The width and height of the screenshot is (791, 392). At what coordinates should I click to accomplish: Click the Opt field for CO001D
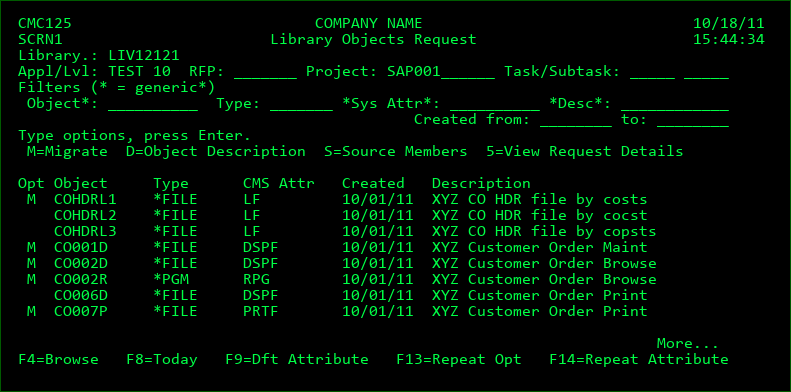click(x=31, y=248)
